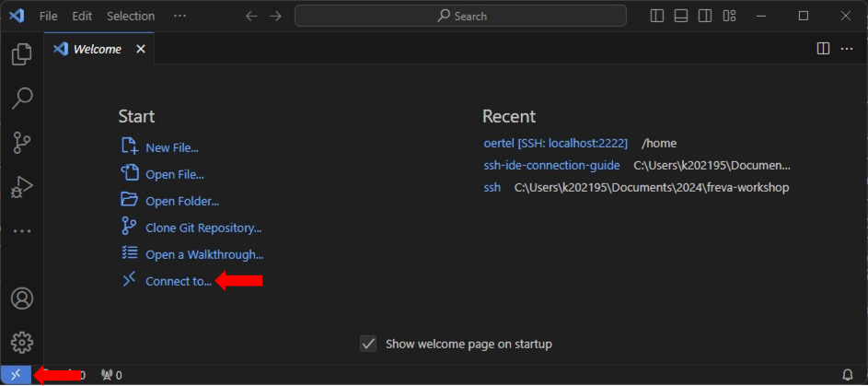Image resolution: width=868 pixels, height=386 pixels.
Task: Toggle the primary side bar layout icon
Action: (657, 16)
